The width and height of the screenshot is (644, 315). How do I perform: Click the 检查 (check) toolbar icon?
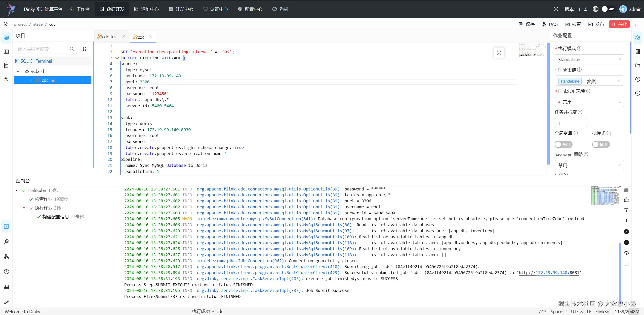(567, 24)
